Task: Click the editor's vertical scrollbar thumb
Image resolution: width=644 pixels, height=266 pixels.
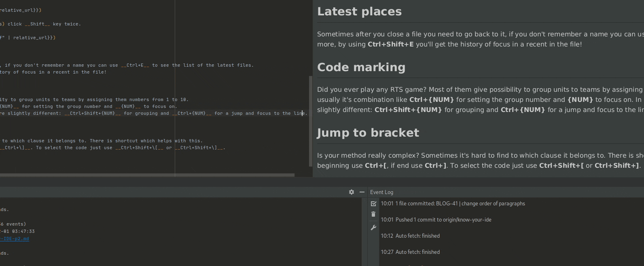Action: (x=311, y=121)
